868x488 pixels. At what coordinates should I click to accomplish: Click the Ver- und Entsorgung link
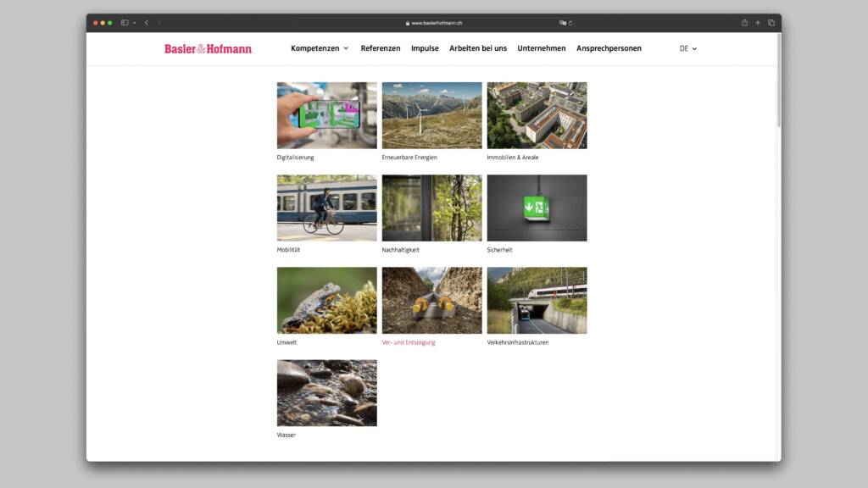409,342
